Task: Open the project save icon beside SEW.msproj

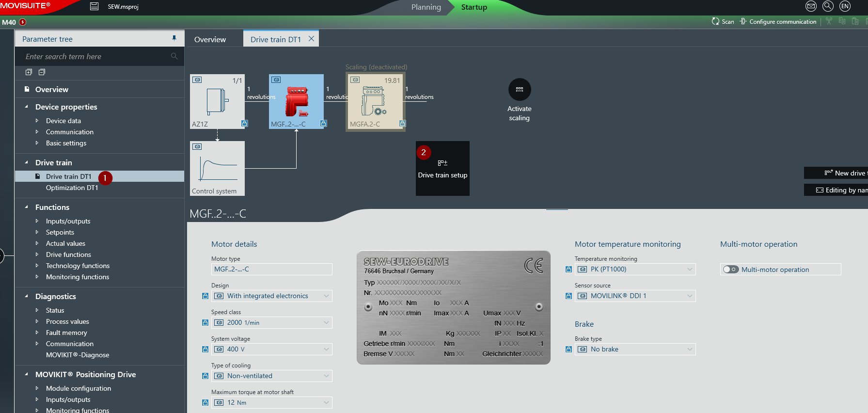Action: 95,6
